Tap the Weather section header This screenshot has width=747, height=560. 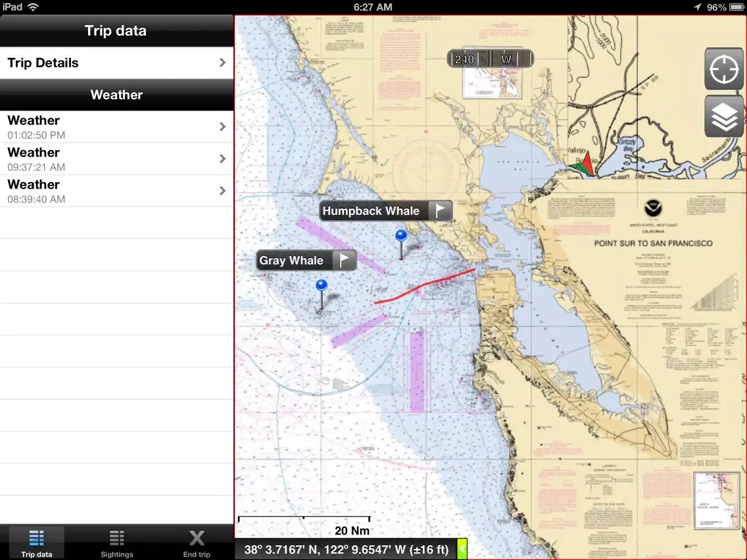coord(117,95)
